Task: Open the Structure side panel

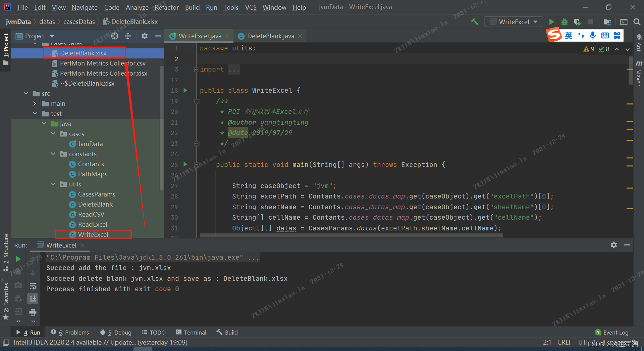Action: (6, 252)
